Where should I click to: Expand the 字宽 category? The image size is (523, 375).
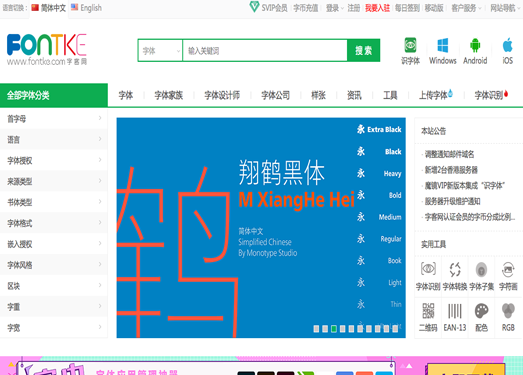point(54,328)
